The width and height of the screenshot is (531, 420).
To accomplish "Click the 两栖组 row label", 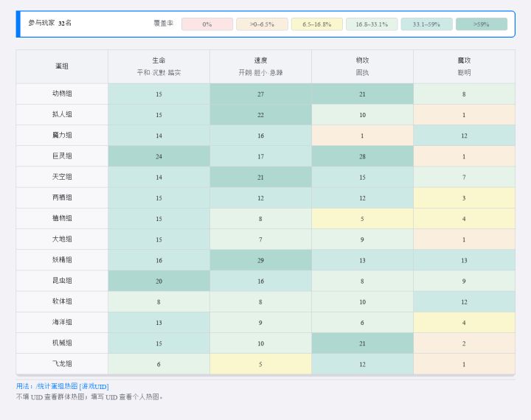I will (62, 197).
